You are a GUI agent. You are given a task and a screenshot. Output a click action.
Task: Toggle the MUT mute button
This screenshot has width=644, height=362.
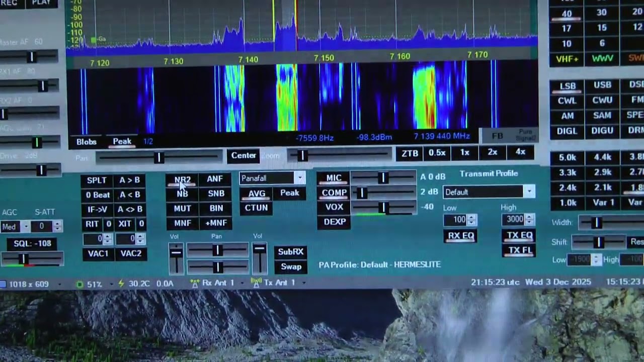click(182, 208)
